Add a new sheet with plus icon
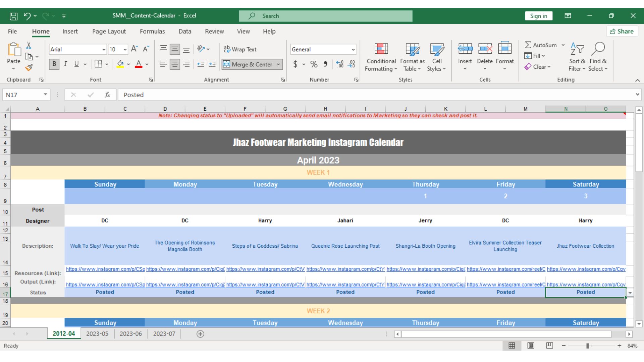 coord(200,334)
